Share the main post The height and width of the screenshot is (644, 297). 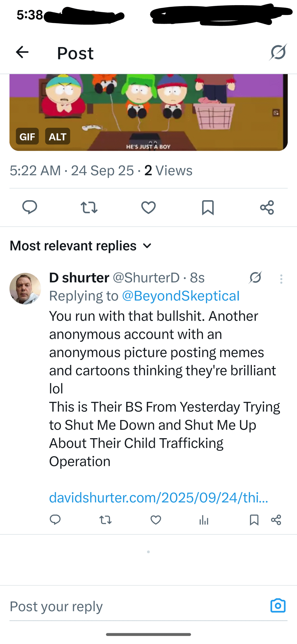tap(267, 207)
